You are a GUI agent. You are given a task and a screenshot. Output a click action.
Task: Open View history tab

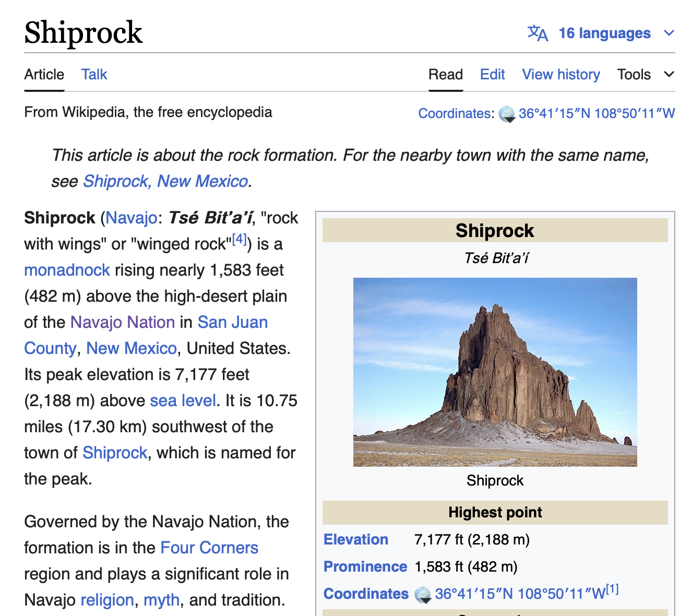tap(561, 75)
